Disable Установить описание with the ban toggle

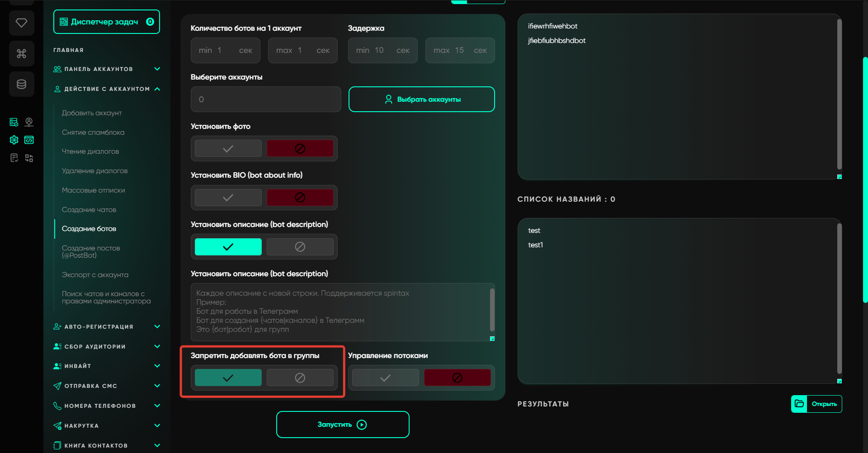[x=300, y=247]
